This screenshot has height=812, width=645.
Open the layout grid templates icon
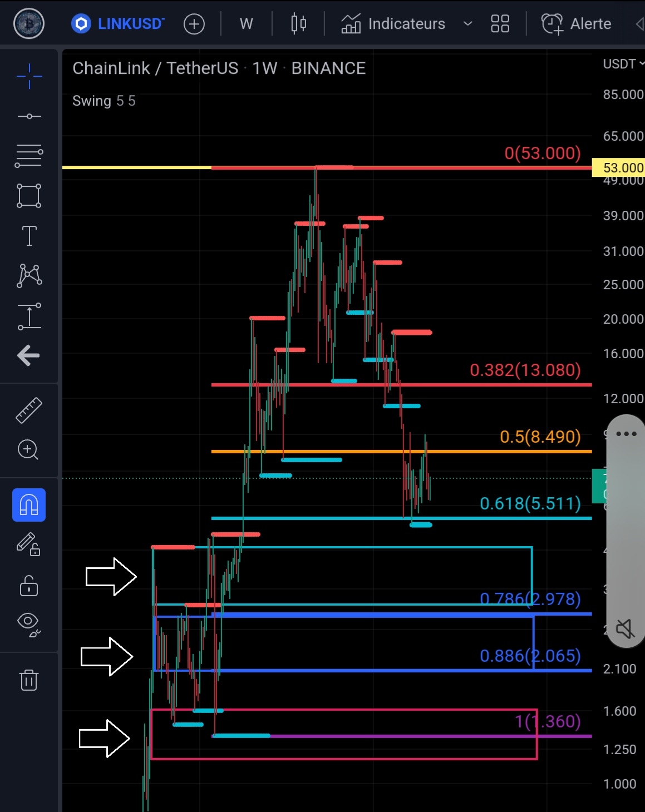[x=500, y=24]
